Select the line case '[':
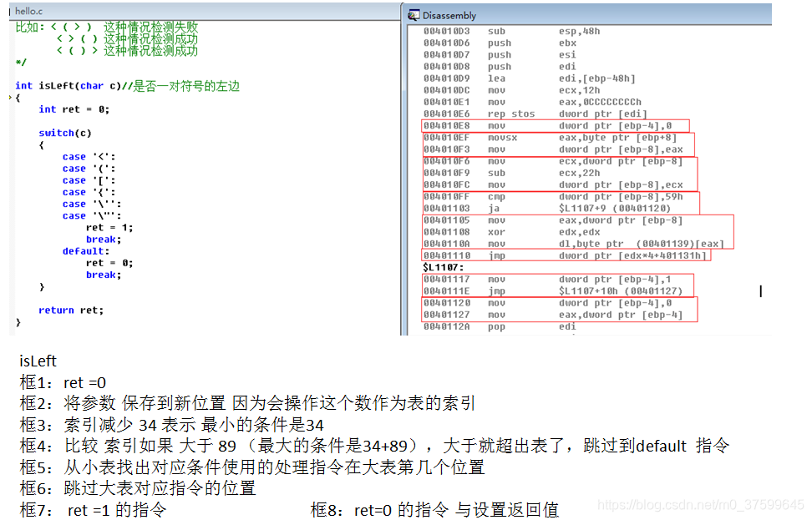The image size is (812, 520). [x=89, y=180]
